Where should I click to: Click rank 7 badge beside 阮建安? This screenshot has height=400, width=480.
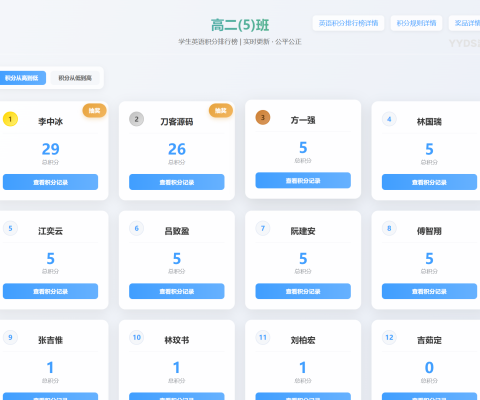[263, 228]
